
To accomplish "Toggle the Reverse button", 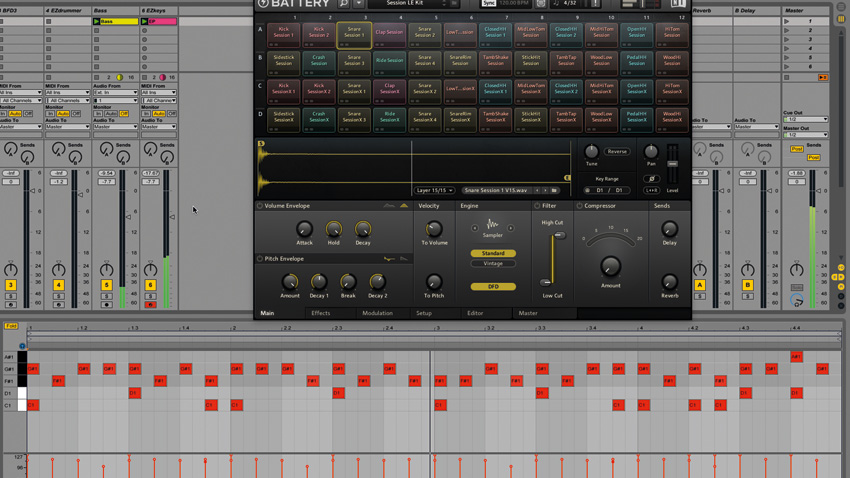I will 617,152.
